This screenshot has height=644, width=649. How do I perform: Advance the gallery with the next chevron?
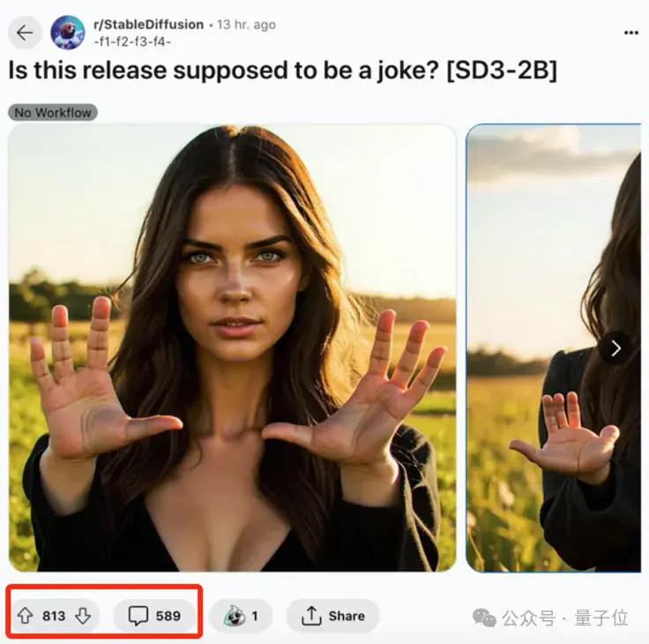615,348
